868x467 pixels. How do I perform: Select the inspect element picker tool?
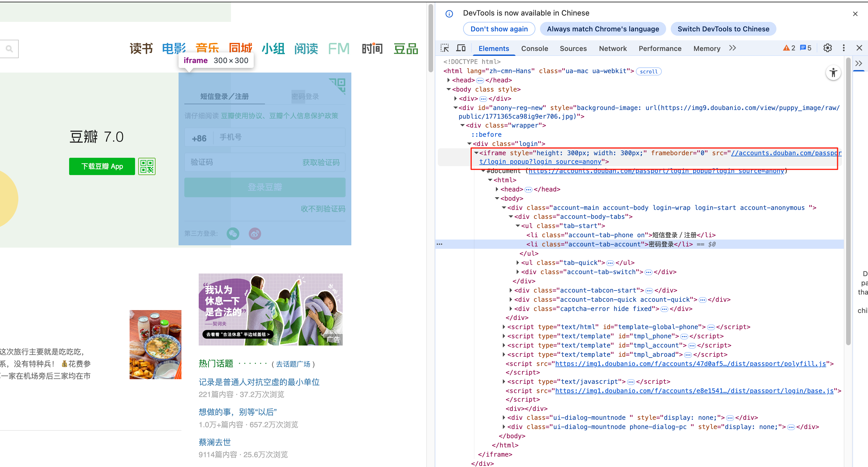tap(445, 48)
